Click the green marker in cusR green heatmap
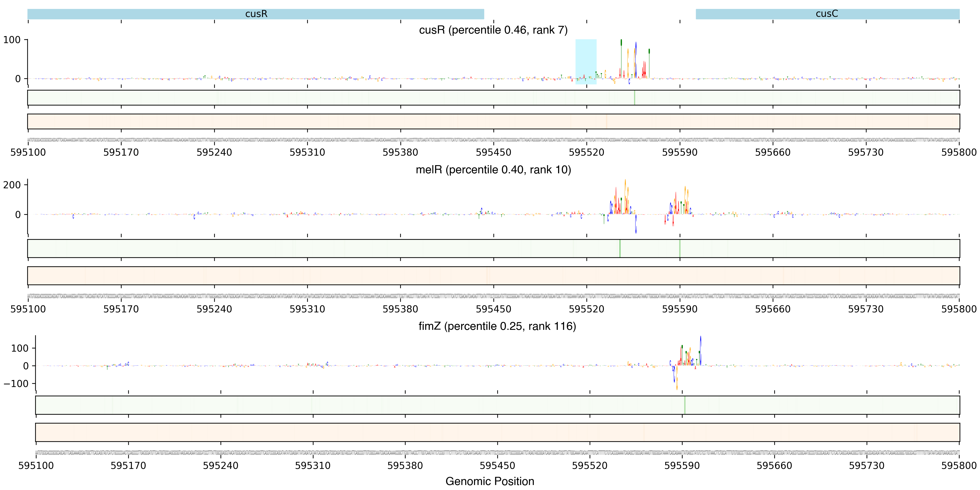The image size is (980, 490). [x=635, y=98]
